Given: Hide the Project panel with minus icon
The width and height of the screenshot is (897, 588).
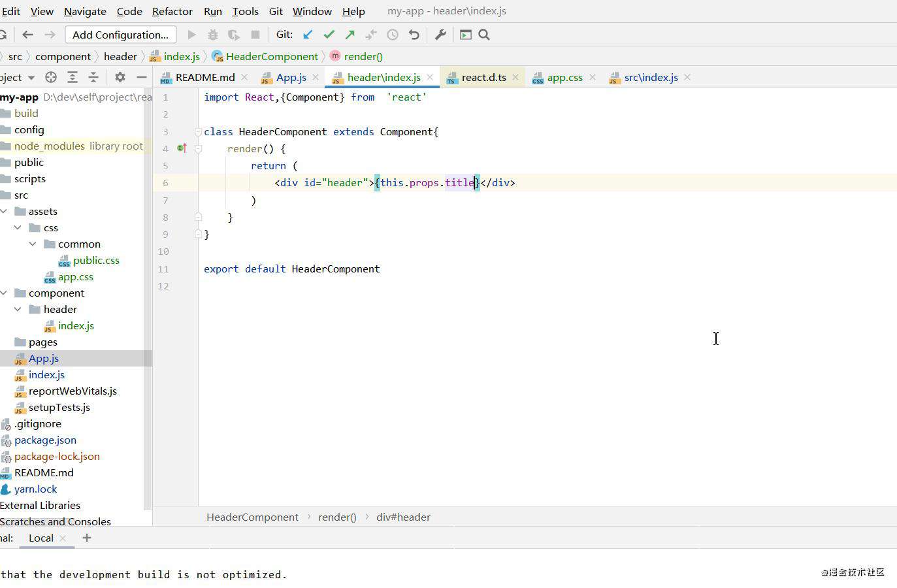Looking at the screenshot, I should coord(141,77).
